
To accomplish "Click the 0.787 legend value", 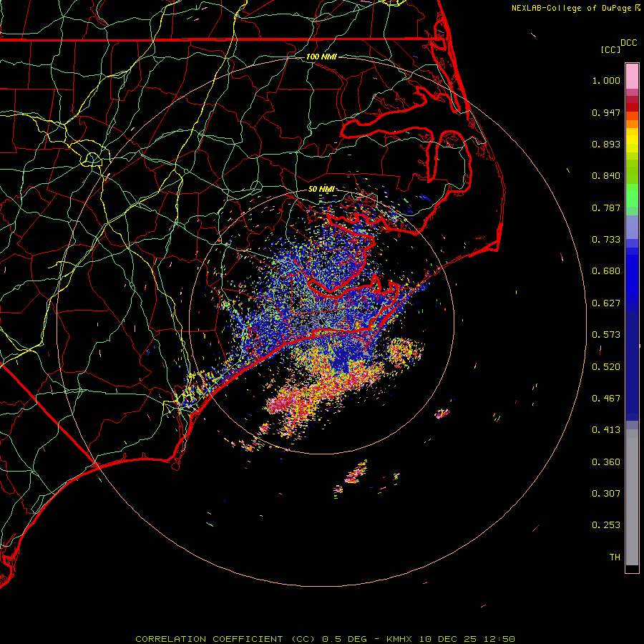I will coord(606,208).
